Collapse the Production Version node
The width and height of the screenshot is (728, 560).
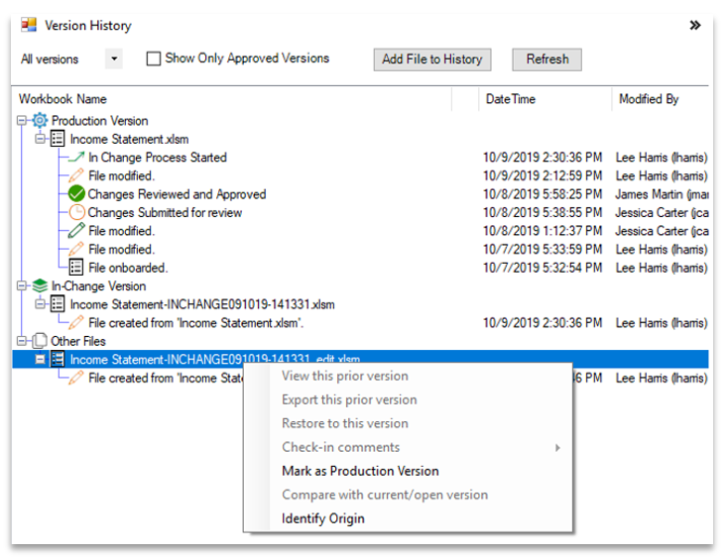[22, 121]
